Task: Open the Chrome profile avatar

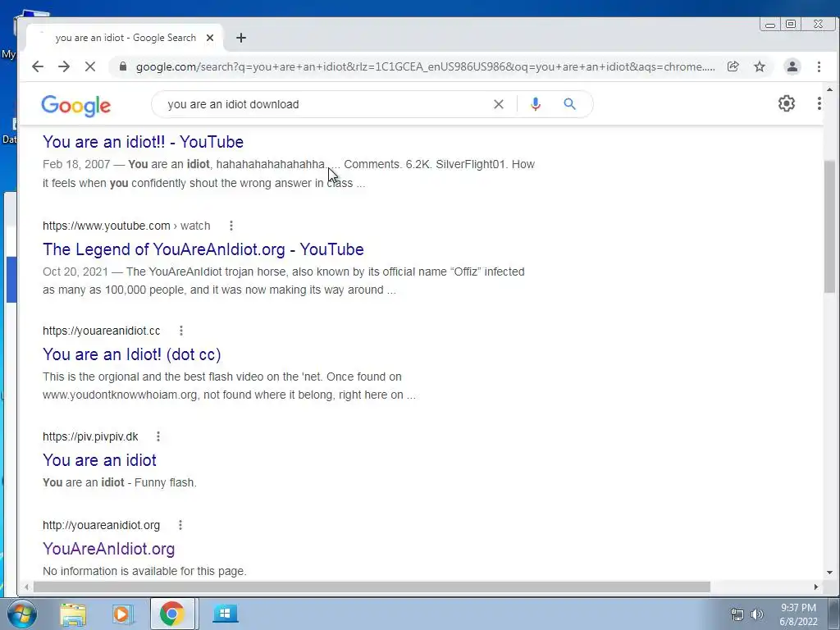Action: pyautogui.click(x=792, y=66)
